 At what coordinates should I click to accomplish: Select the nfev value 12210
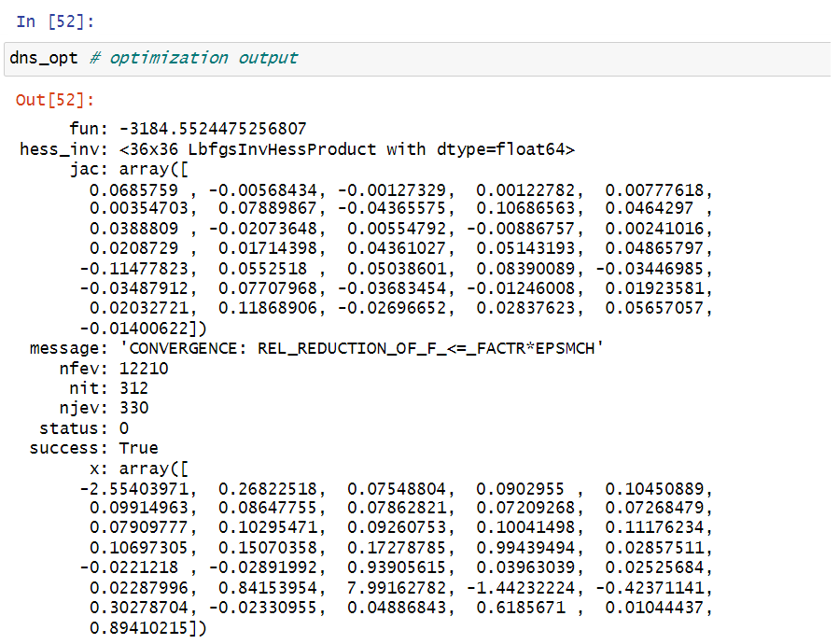[144, 369]
